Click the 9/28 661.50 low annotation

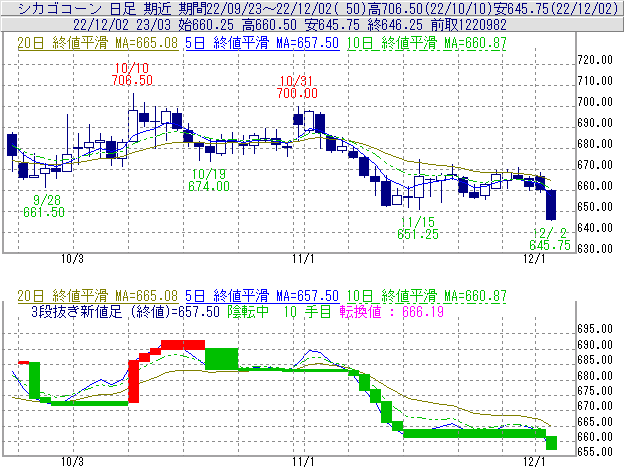[44, 206]
